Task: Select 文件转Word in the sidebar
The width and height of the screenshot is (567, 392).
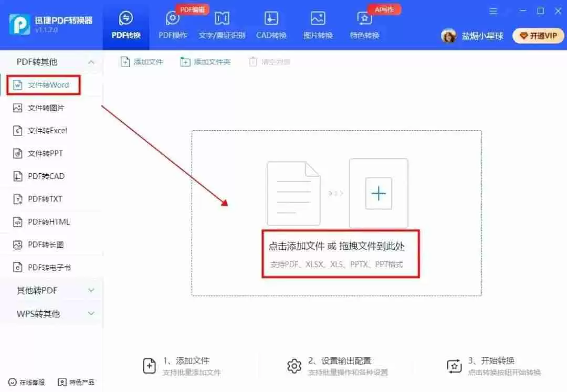Action: (44, 85)
